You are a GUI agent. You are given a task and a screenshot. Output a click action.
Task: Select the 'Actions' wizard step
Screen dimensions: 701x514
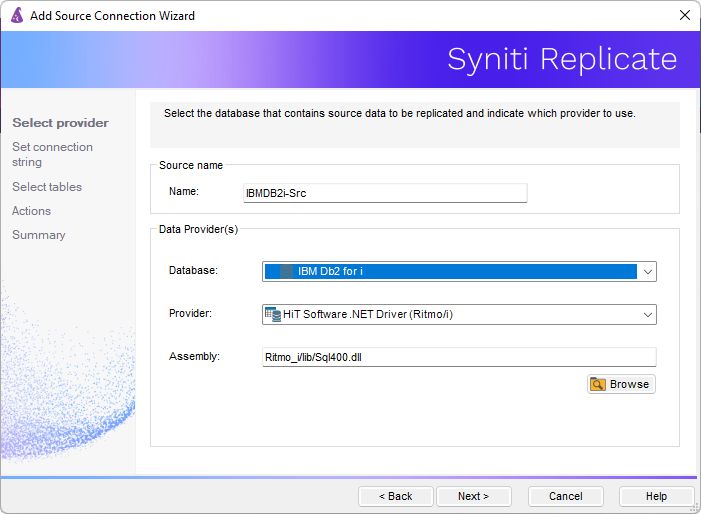coord(31,211)
